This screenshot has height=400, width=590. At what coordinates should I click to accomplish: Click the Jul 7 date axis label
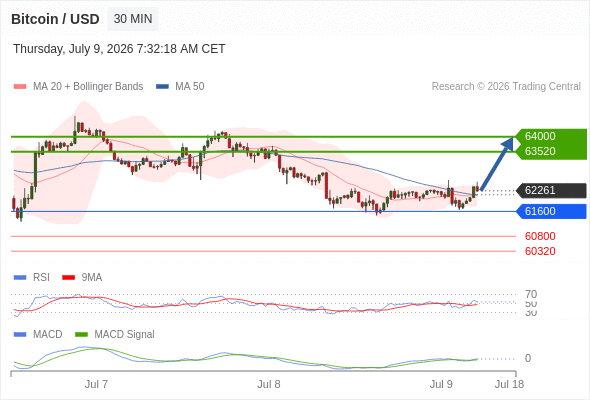click(96, 384)
